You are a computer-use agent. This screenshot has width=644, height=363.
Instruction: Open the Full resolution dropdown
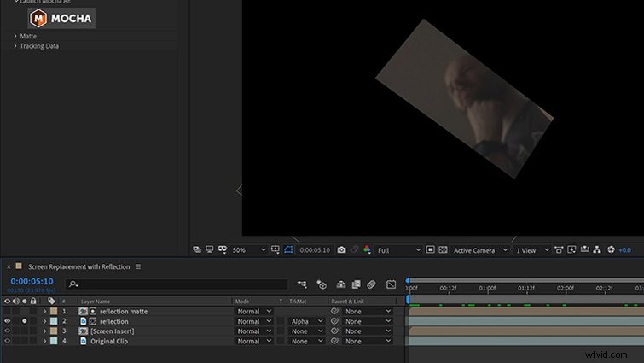(x=399, y=250)
